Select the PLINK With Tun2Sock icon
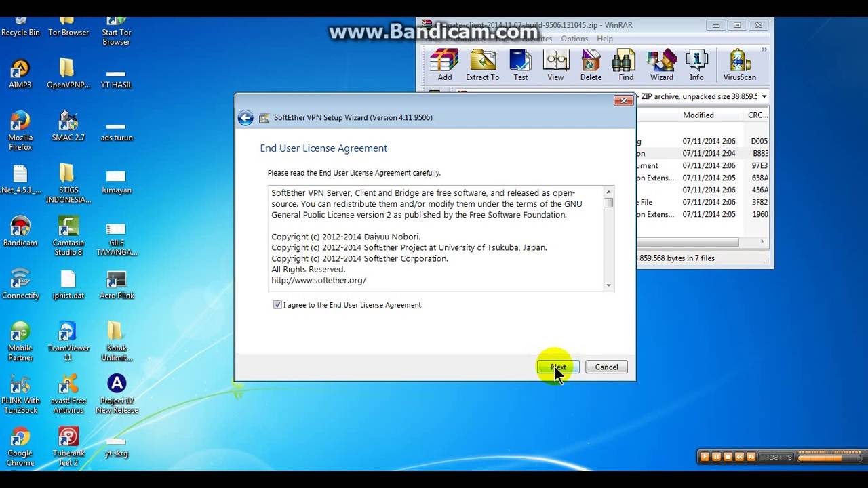Image resolution: width=868 pixels, height=488 pixels. point(20,394)
